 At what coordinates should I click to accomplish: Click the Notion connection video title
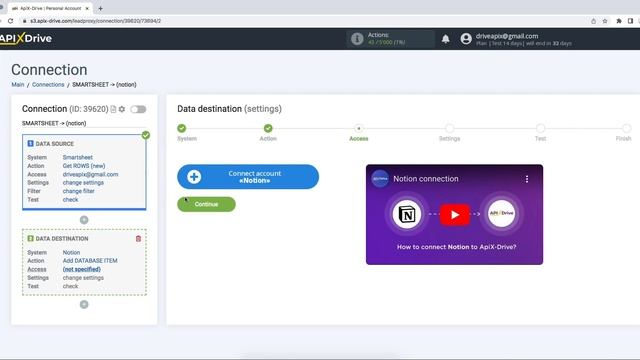(426, 179)
